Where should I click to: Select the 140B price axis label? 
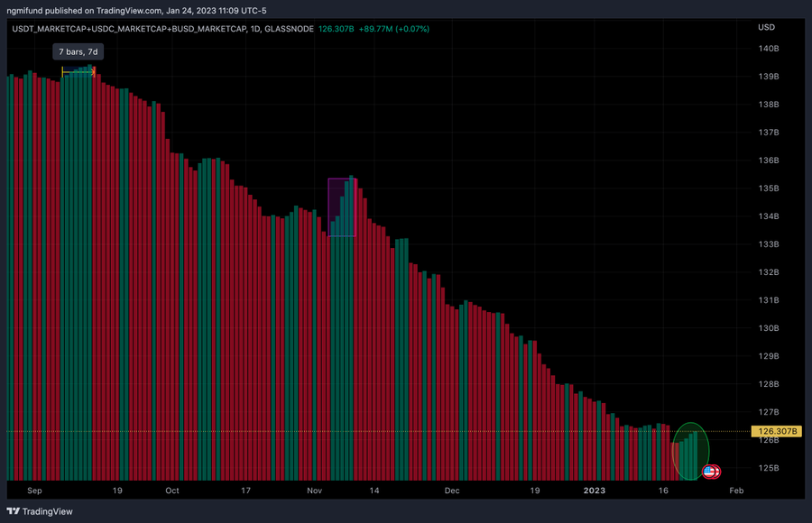[x=769, y=49]
